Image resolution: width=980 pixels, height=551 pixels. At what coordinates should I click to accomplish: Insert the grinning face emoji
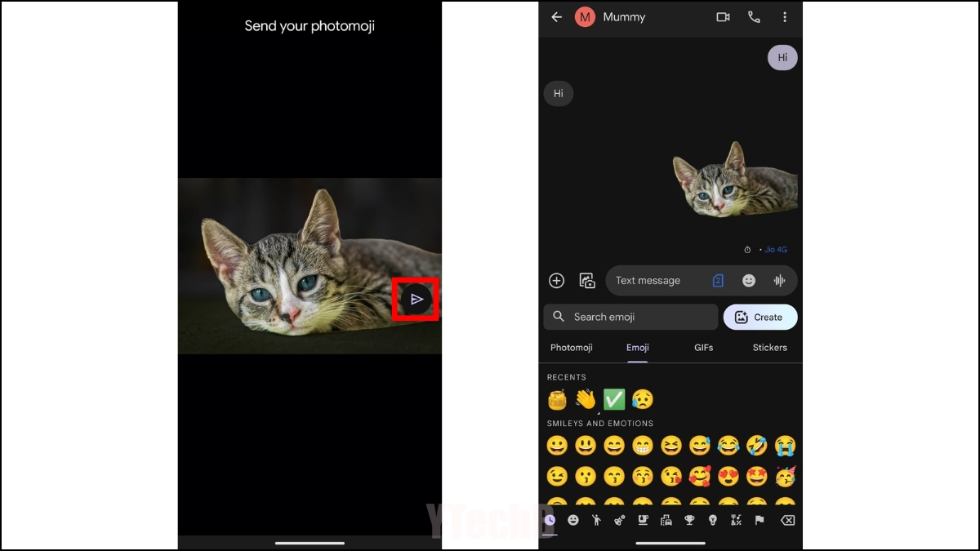[x=557, y=446]
